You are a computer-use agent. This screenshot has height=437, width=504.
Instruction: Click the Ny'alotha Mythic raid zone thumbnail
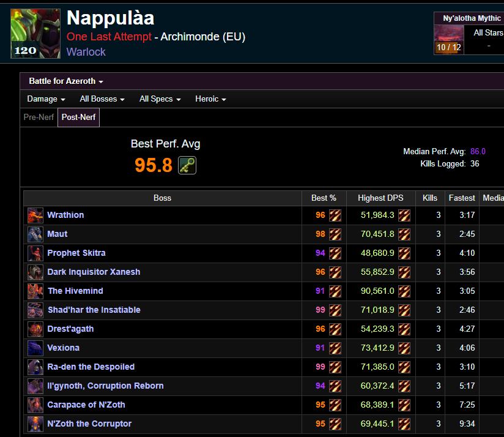click(449, 40)
